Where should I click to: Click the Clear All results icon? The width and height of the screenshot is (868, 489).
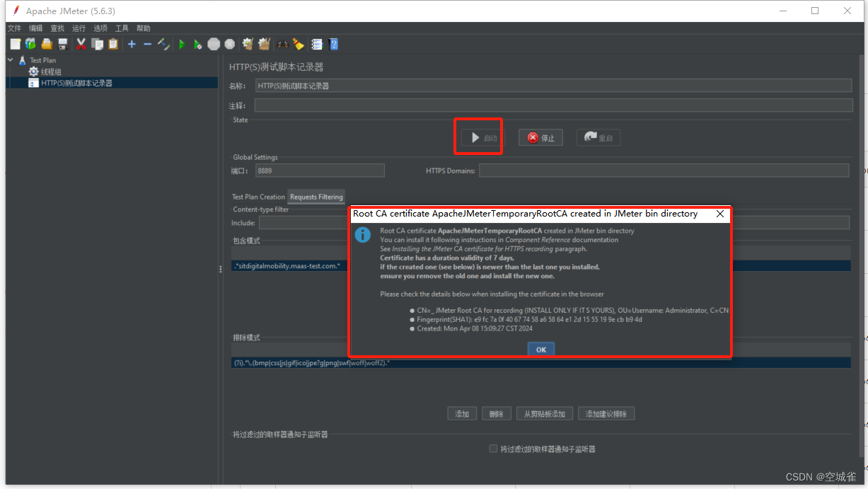[264, 44]
